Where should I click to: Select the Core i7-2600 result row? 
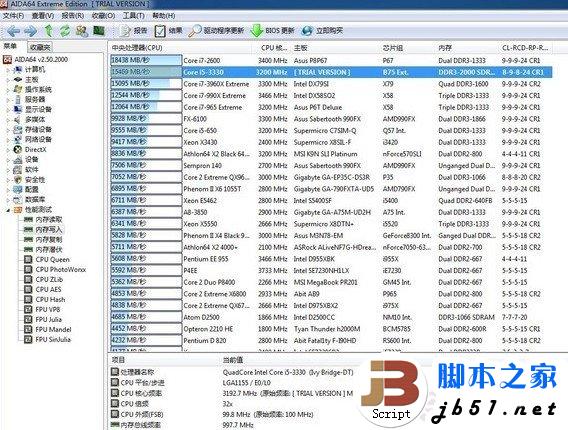331,60
